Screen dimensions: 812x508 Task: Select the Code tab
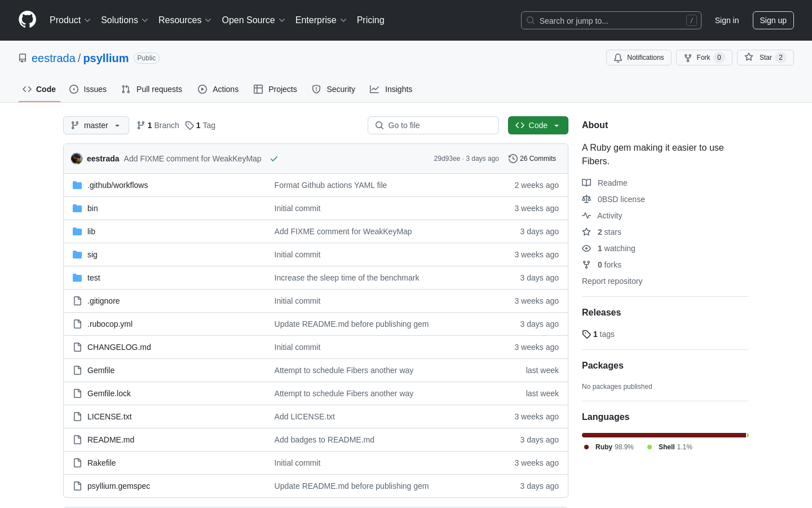tap(39, 89)
